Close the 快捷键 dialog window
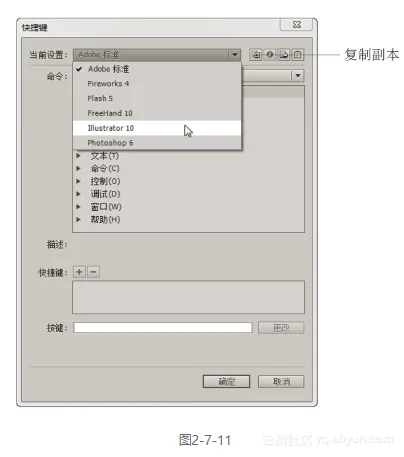The width and height of the screenshot is (404, 457). click(x=296, y=25)
